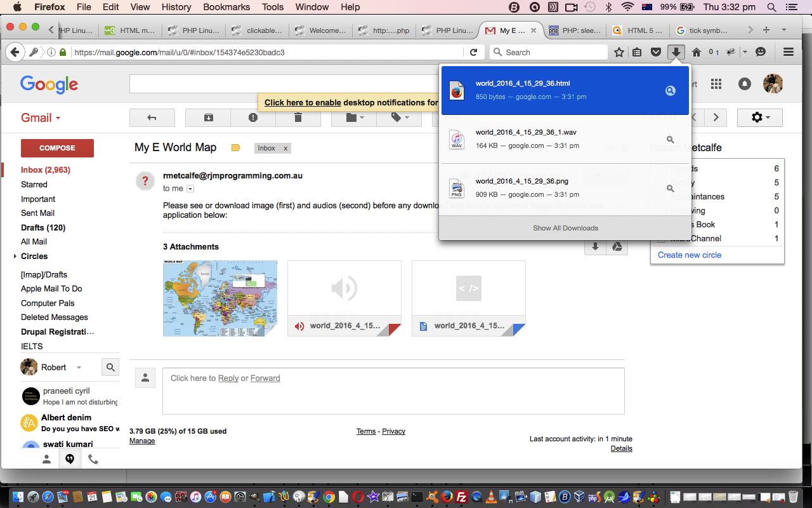Viewport: 812px width, 508px height.
Task: Click the Terms link
Action: [366, 431]
